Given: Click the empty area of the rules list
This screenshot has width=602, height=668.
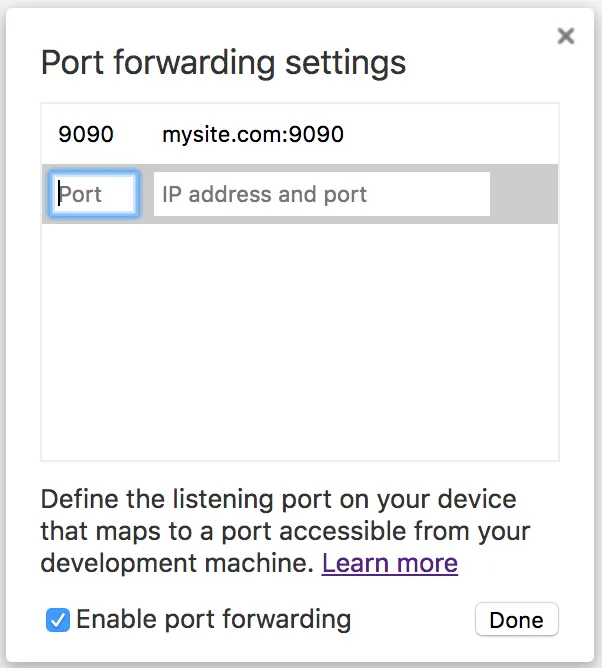Looking at the screenshot, I should tap(300, 340).
